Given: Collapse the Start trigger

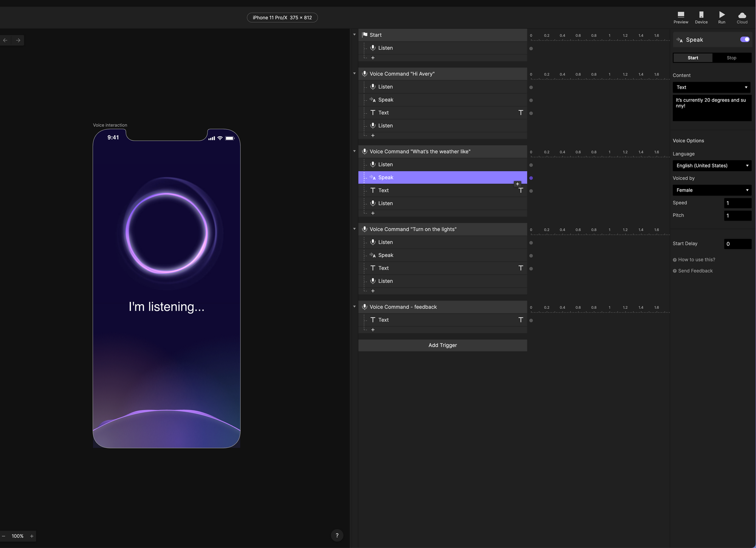Looking at the screenshot, I should click(355, 35).
